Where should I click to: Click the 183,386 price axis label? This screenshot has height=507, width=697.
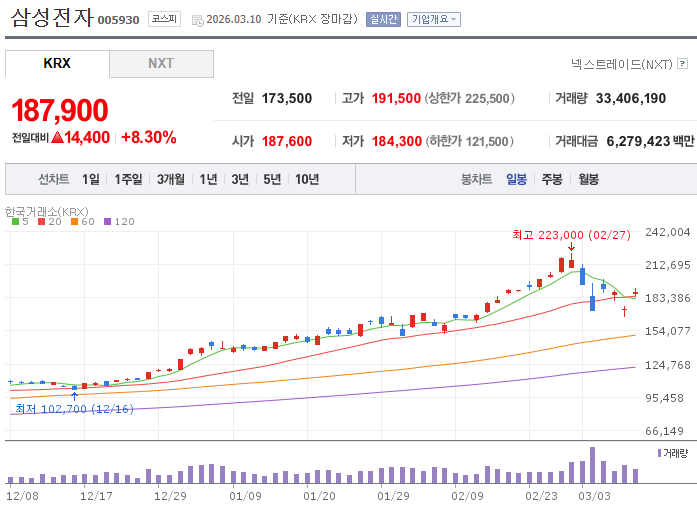point(668,298)
